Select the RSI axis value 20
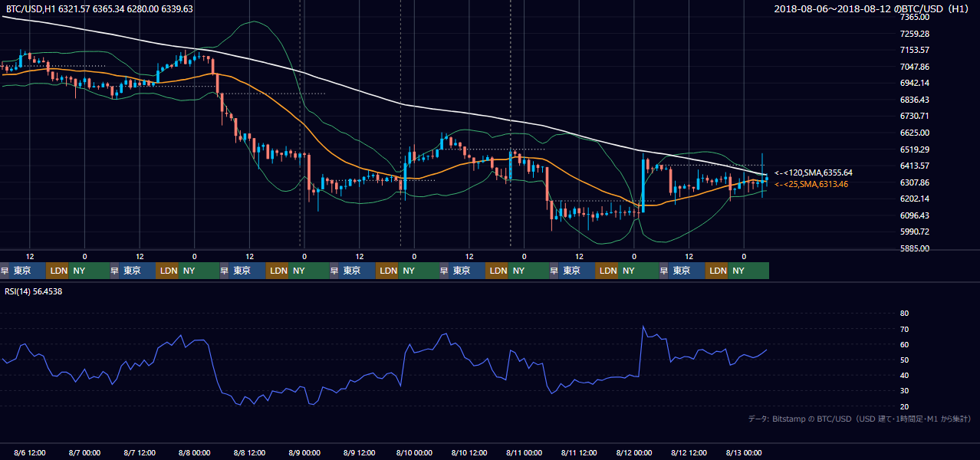Viewport: 980px width, 460px height. 904,406
